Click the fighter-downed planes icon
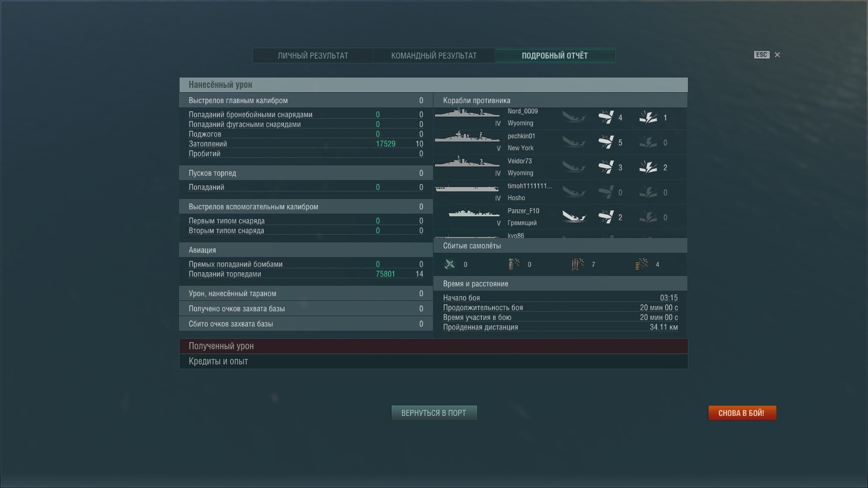Viewport: 868px width, 488px height. [x=450, y=264]
